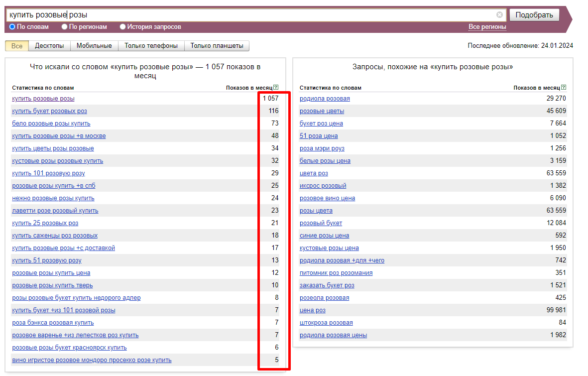
Task: Open link 'розовые розы купить цена'
Action: (51, 273)
